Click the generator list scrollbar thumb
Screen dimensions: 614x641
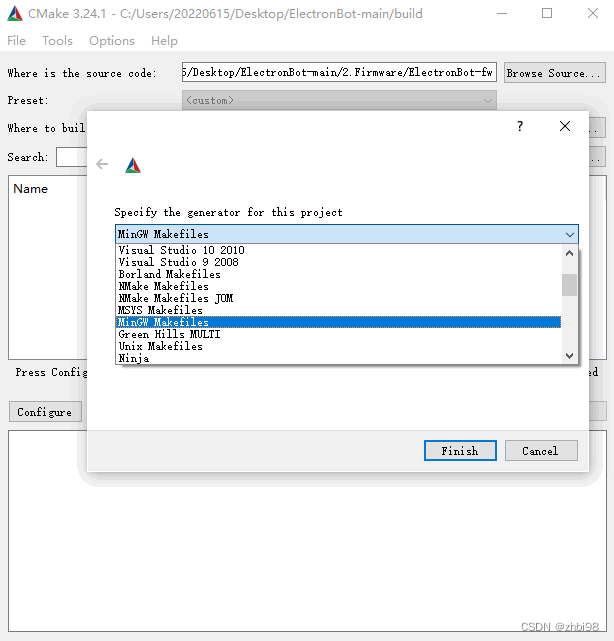coord(569,285)
